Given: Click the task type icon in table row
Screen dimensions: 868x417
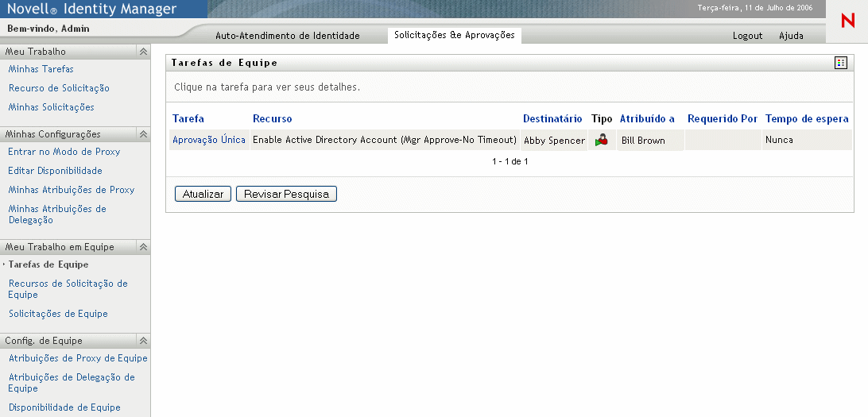Looking at the screenshot, I should (x=602, y=140).
